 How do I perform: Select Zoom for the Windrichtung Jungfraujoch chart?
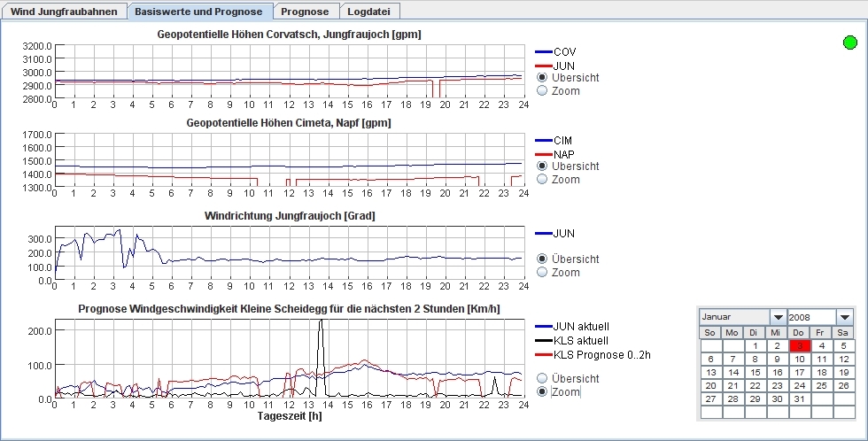tap(543, 273)
